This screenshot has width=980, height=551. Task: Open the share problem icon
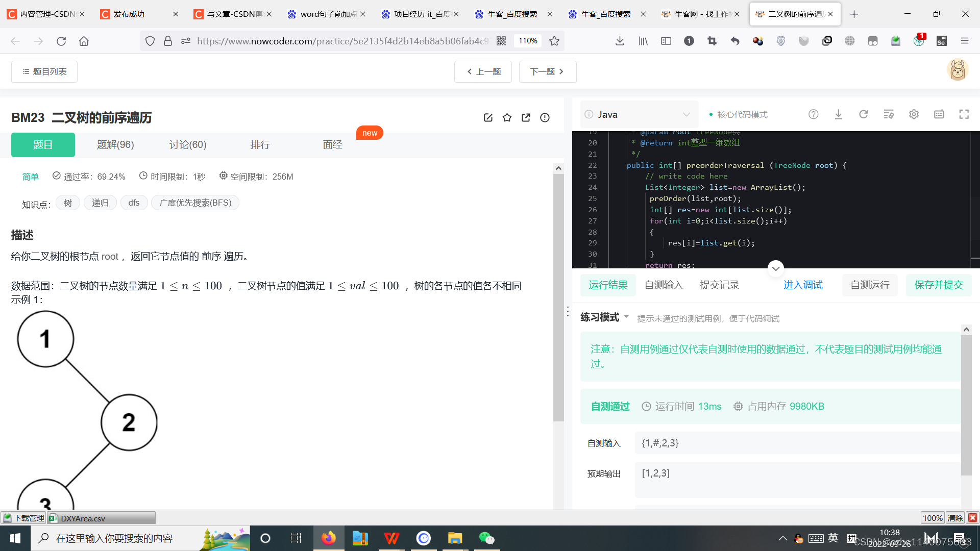(x=526, y=117)
